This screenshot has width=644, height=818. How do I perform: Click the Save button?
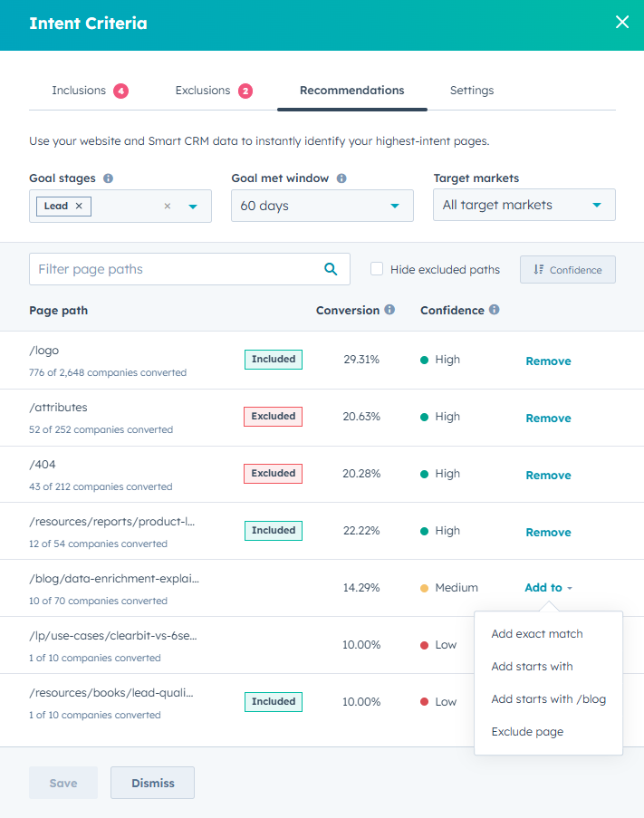62,782
